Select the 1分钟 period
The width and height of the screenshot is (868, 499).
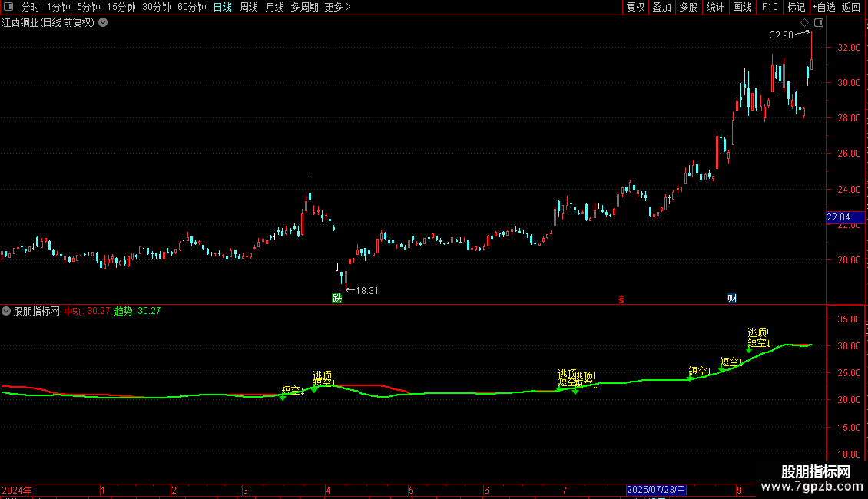[x=58, y=7]
